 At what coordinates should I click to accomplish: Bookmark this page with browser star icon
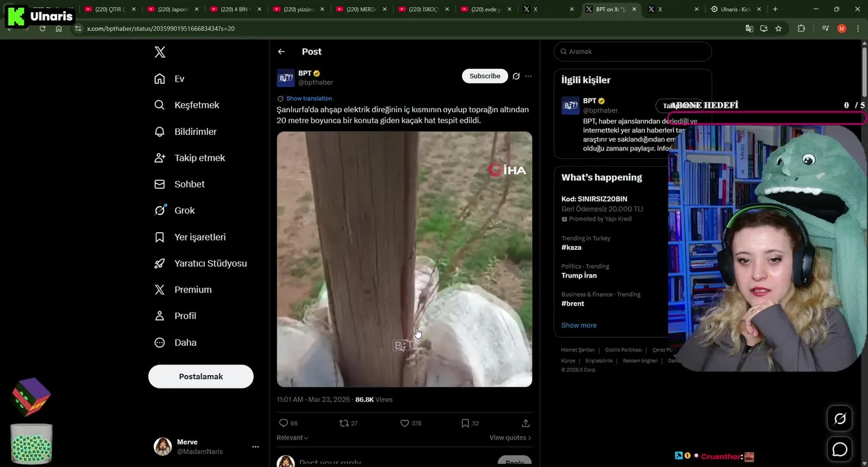tap(779, 29)
